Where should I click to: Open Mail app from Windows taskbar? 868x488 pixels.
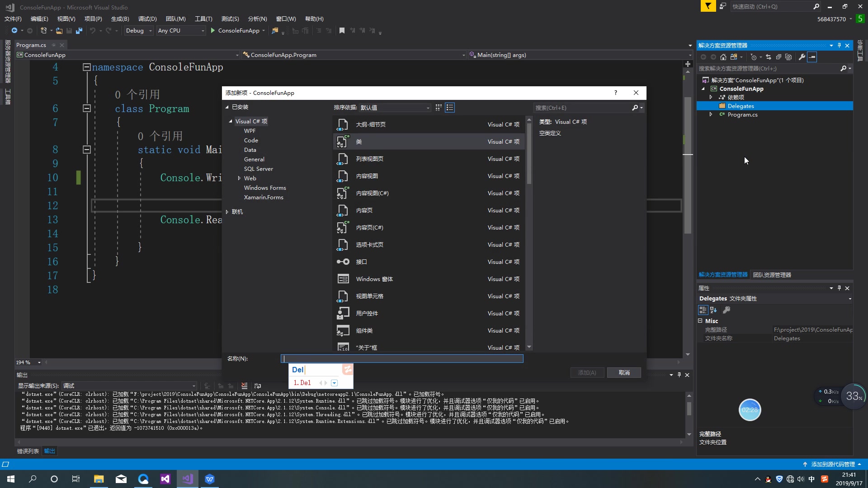pyautogui.click(x=121, y=479)
